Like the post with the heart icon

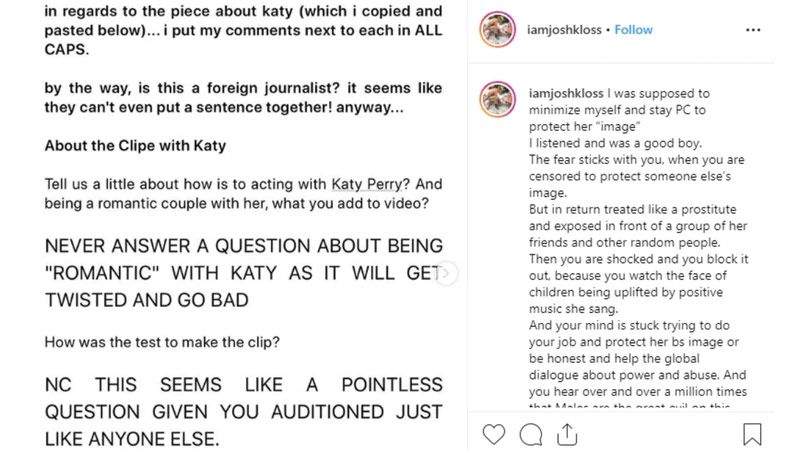pyautogui.click(x=494, y=433)
